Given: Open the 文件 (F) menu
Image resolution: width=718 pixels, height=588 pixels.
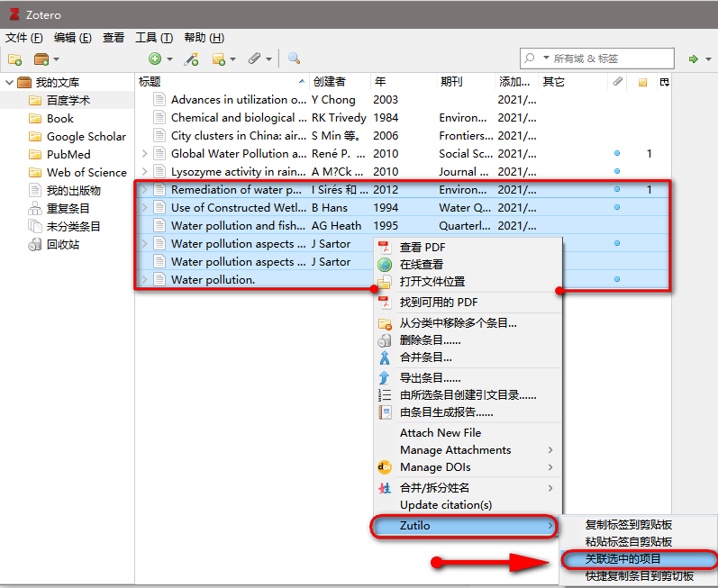Looking at the screenshot, I should [23, 38].
